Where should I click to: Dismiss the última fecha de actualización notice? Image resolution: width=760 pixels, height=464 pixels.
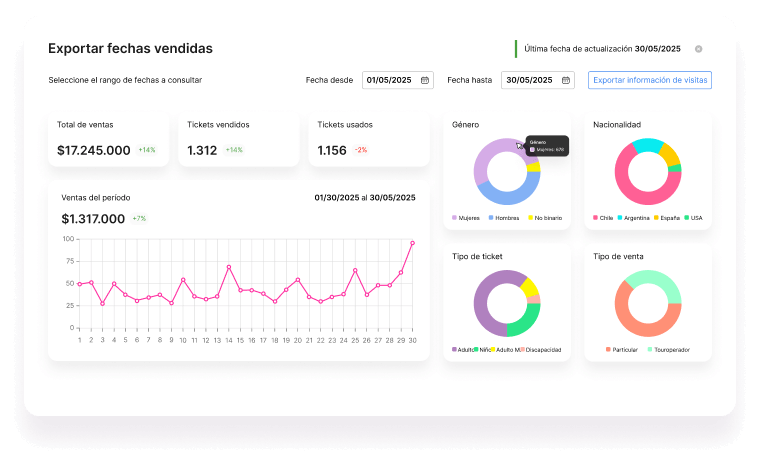point(698,49)
